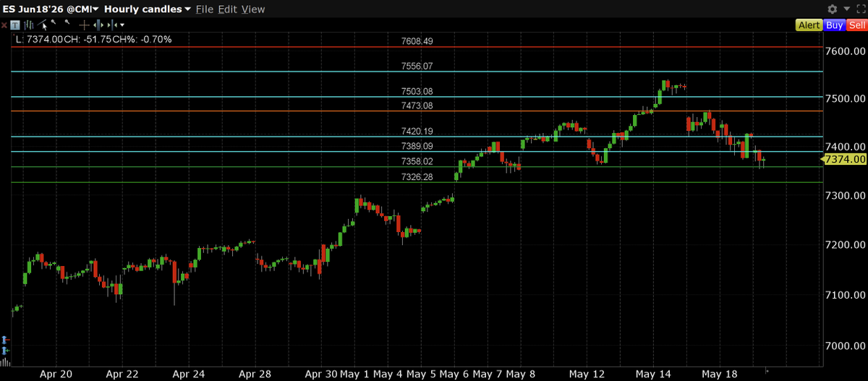This screenshot has height=381, width=868.
Task: Select the 7326.28 green level label
Action: (x=417, y=177)
